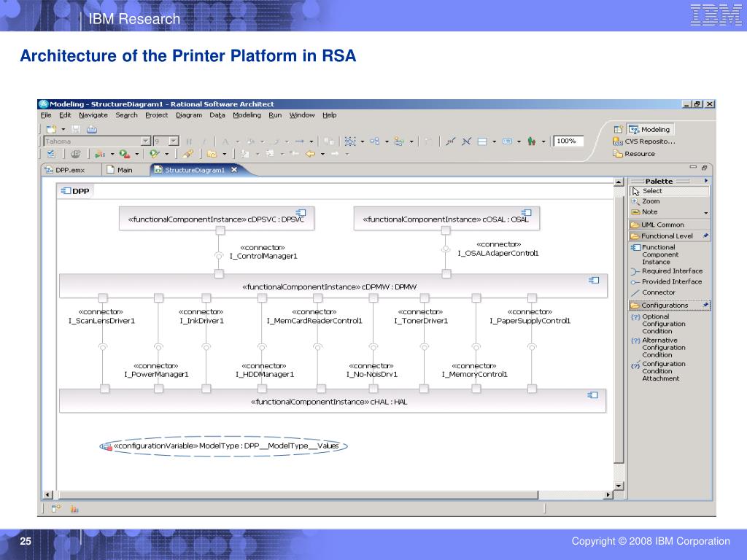Open the font size 9 dropdown
This screenshot has height=560, width=747.
(174, 141)
